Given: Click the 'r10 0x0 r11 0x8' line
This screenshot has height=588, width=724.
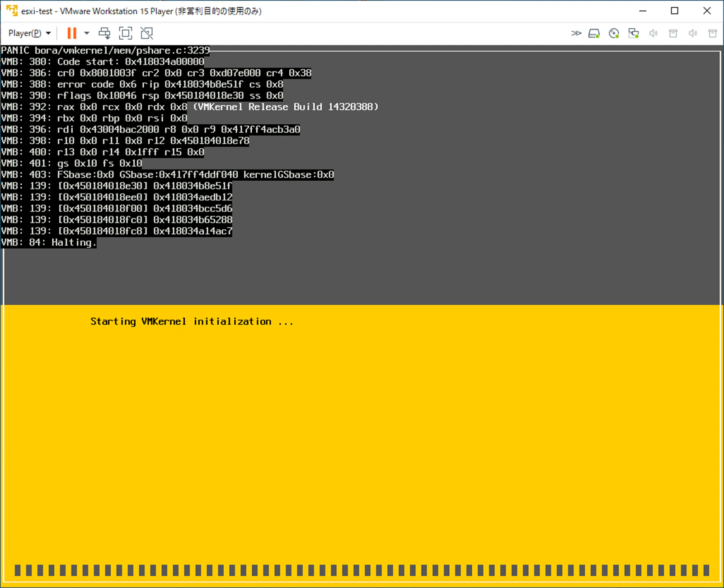Looking at the screenshot, I should [125, 141].
